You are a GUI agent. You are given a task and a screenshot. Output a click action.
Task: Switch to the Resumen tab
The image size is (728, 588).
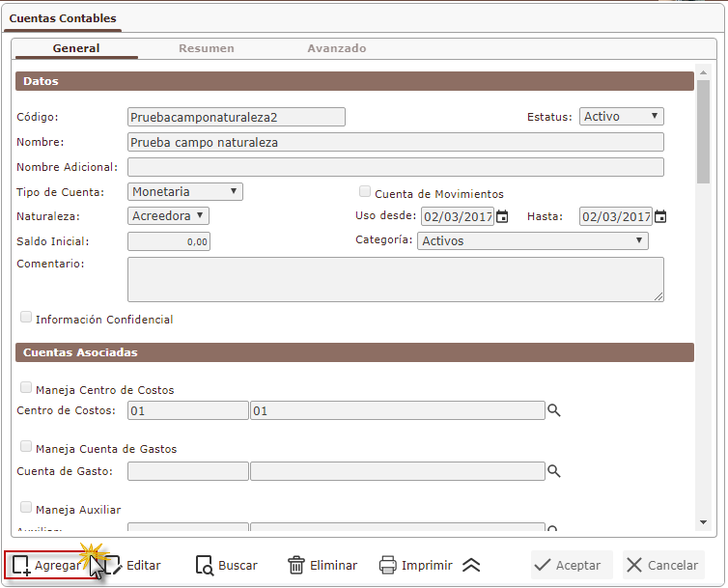point(206,48)
